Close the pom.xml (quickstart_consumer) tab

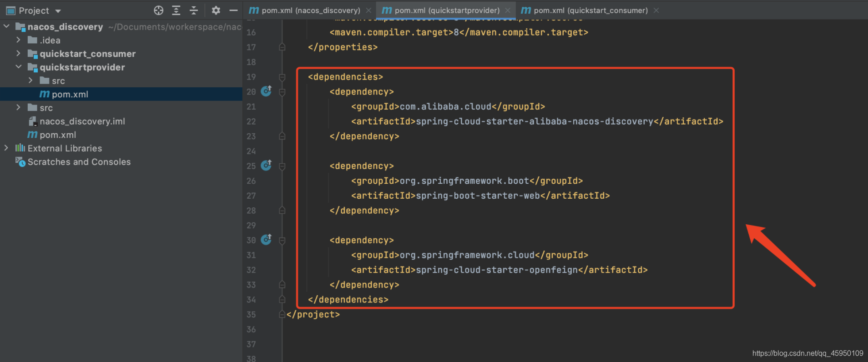pos(656,10)
